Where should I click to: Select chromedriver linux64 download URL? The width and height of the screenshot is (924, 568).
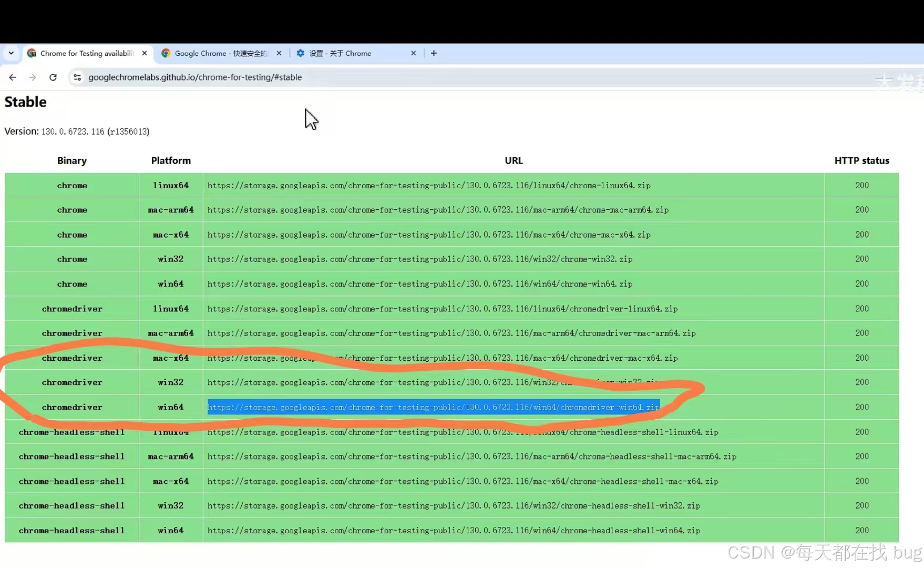click(x=443, y=309)
